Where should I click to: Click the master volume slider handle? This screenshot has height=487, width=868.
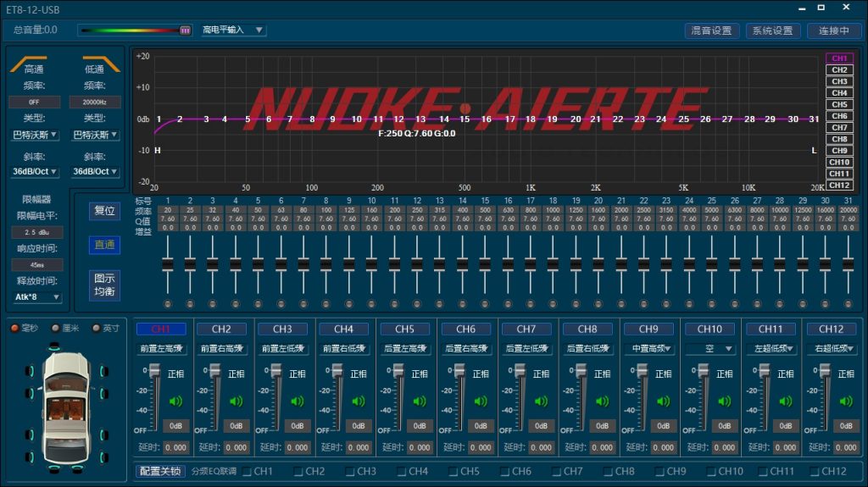185,30
